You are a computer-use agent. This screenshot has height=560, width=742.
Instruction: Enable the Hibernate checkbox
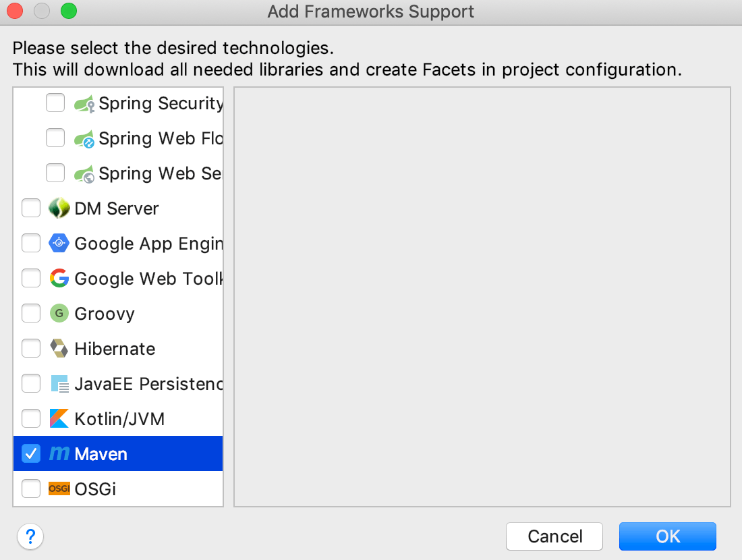point(30,348)
